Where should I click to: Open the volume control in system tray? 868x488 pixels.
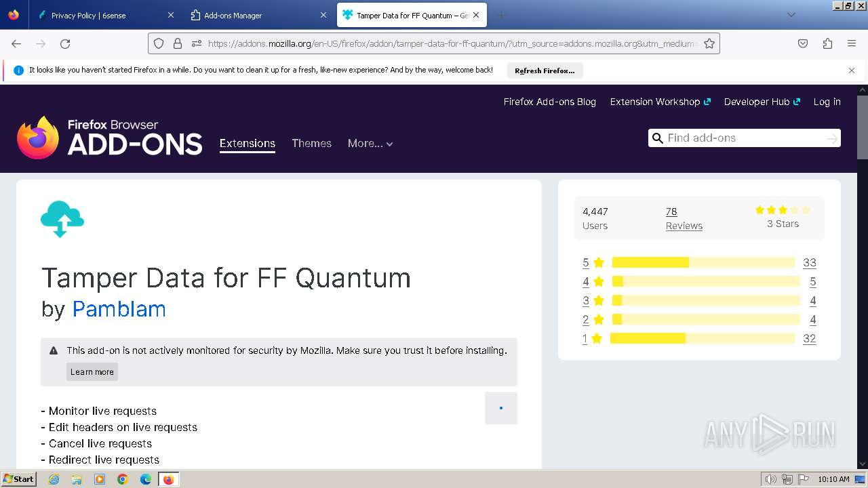[x=771, y=479]
